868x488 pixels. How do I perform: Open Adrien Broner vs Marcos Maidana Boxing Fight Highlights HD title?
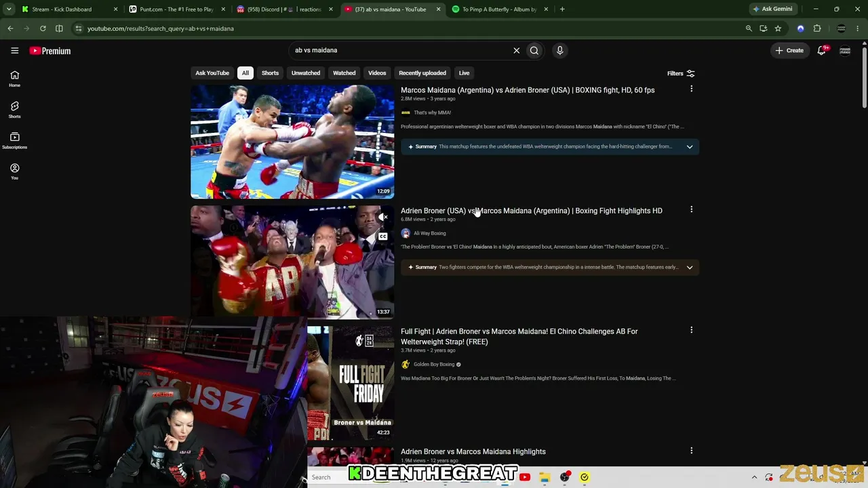point(532,211)
